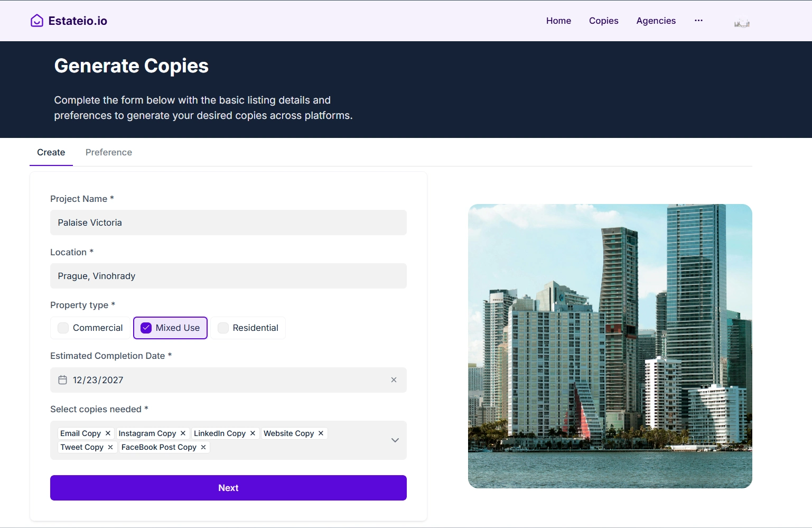Click the calendar icon in date field
This screenshot has height=528, width=812.
coord(62,380)
